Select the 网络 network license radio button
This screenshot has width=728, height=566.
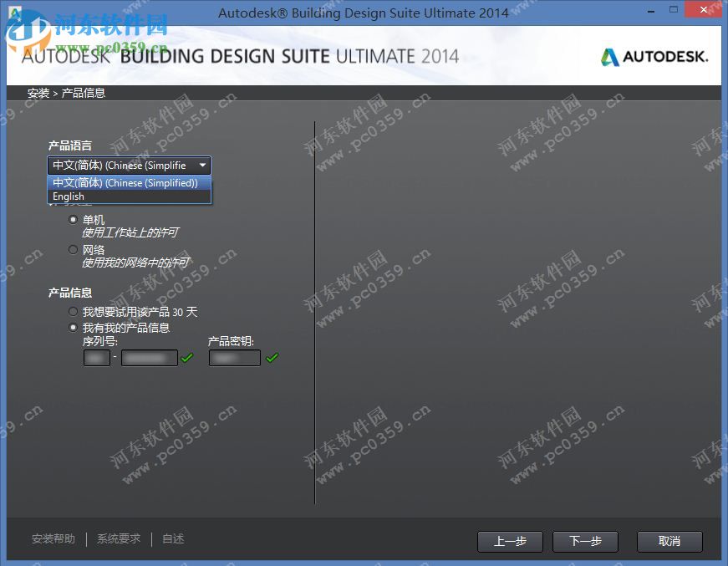point(74,249)
